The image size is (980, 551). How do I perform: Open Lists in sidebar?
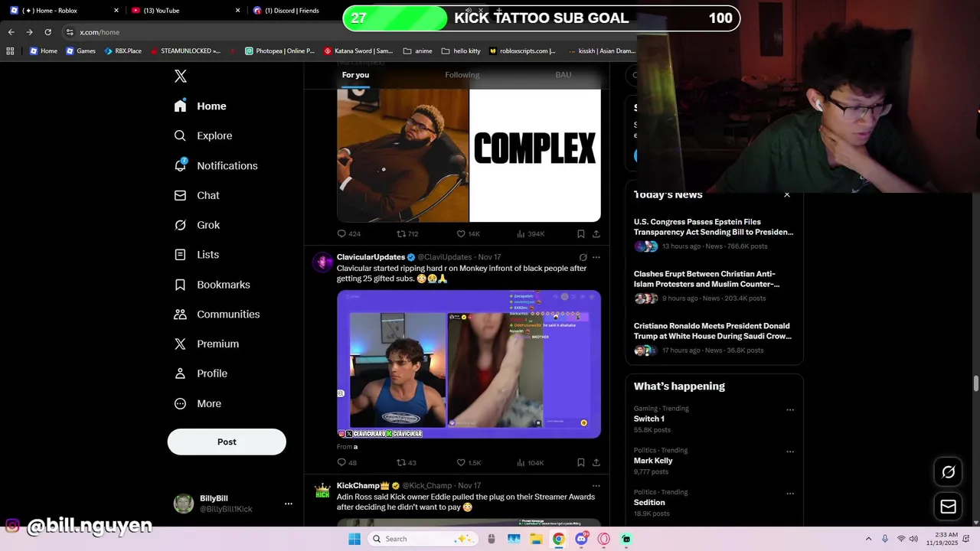pos(197,255)
